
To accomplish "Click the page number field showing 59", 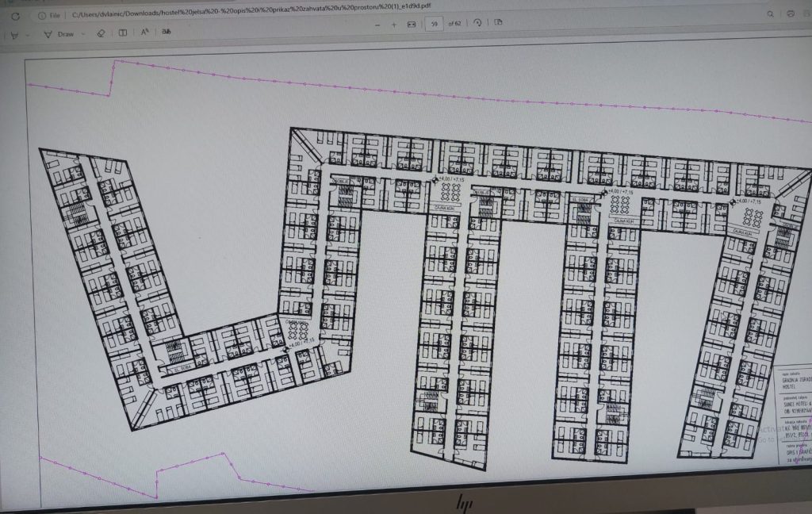I will pos(434,25).
